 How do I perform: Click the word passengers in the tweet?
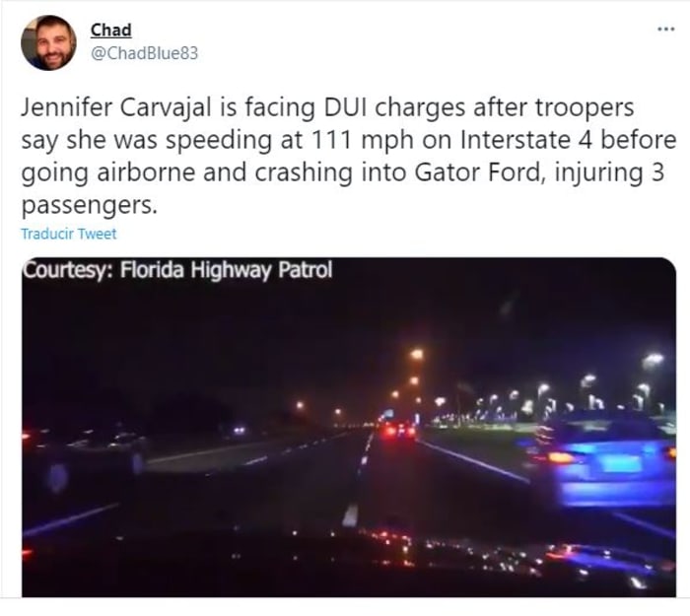[x=89, y=205]
